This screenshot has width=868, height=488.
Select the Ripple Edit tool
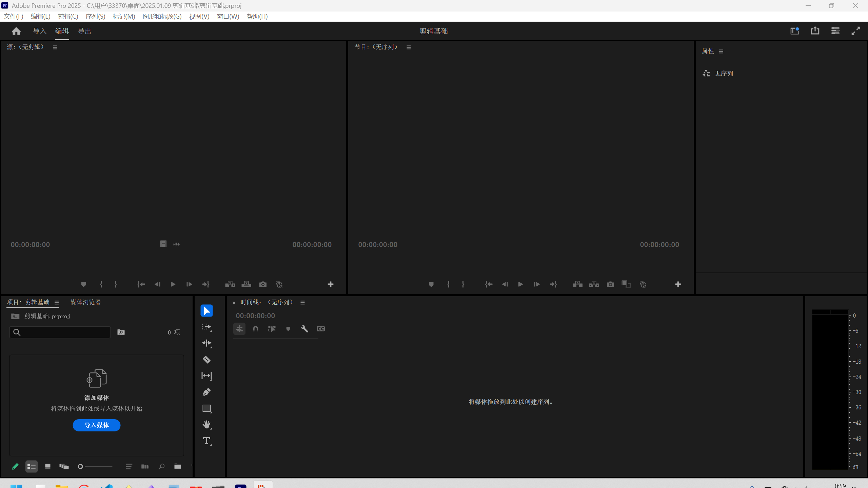pos(206,343)
